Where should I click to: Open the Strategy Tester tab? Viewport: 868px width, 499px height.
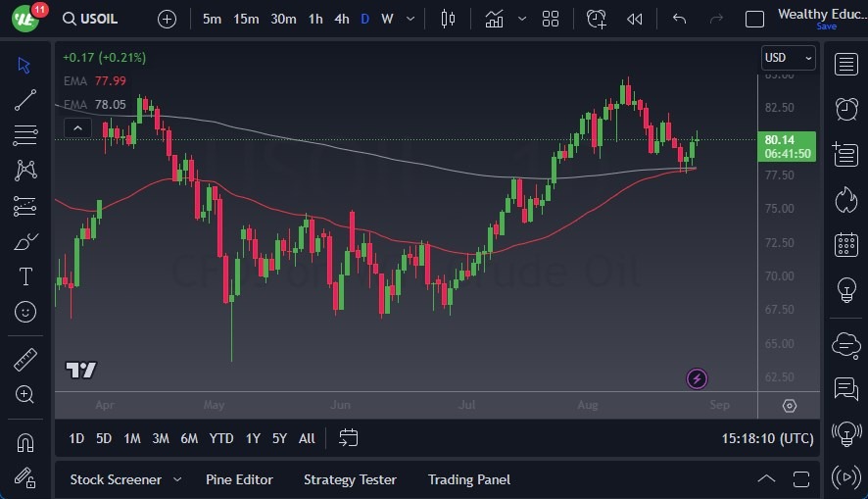point(350,479)
